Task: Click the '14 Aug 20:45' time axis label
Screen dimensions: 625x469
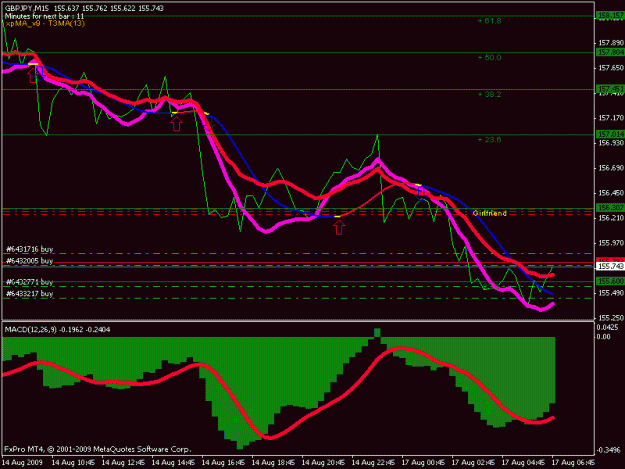Action: (x=323, y=463)
